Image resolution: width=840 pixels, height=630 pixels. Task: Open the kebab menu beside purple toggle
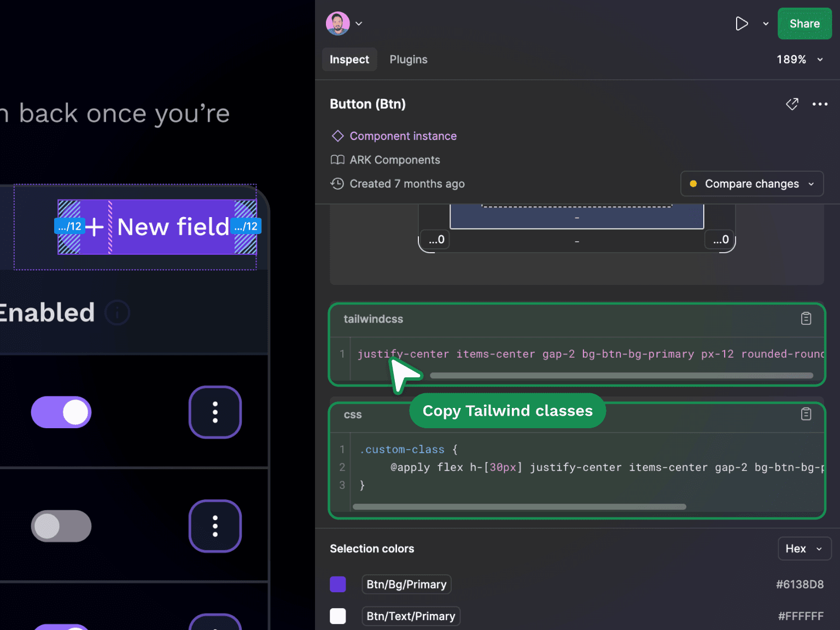[215, 412]
